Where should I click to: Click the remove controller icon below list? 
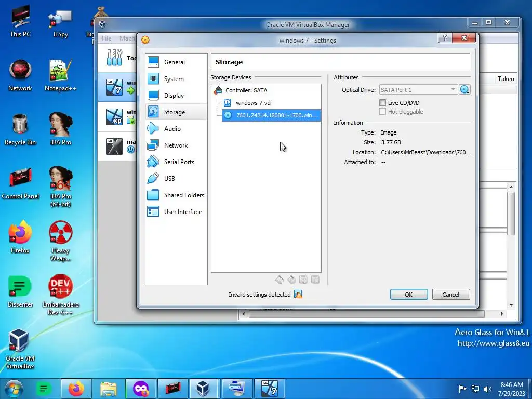tap(291, 280)
